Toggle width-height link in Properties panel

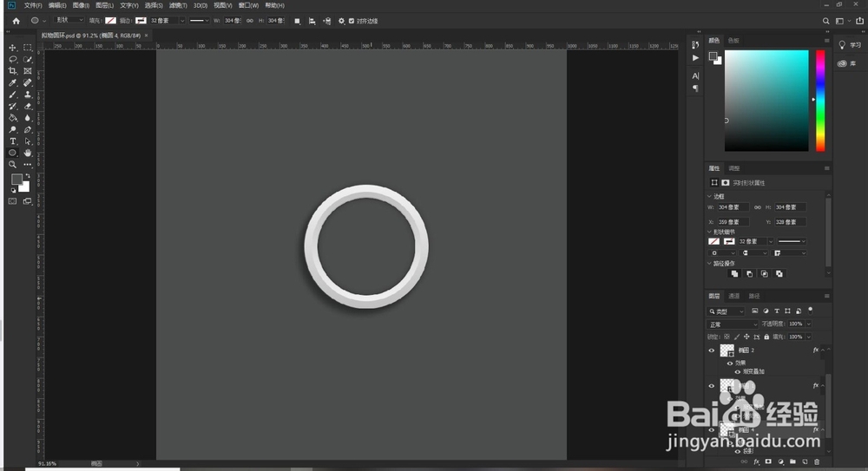757,207
